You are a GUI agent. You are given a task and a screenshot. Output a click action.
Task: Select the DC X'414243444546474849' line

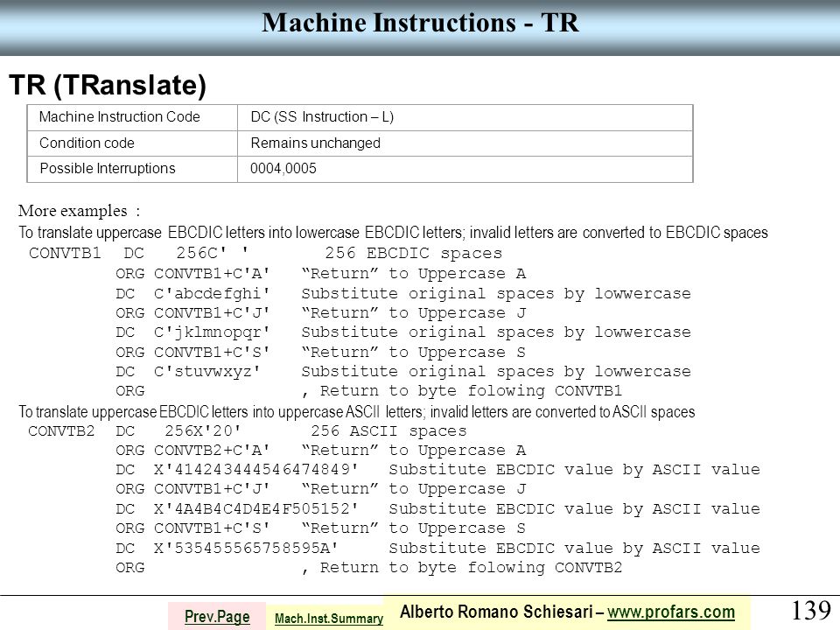pyautogui.click(x=437, y=470)
